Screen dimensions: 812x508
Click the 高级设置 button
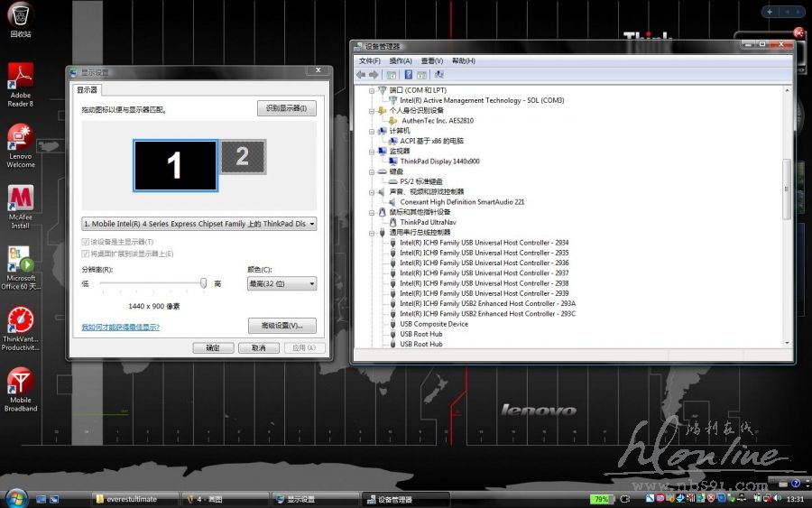[x=281, y=326]
